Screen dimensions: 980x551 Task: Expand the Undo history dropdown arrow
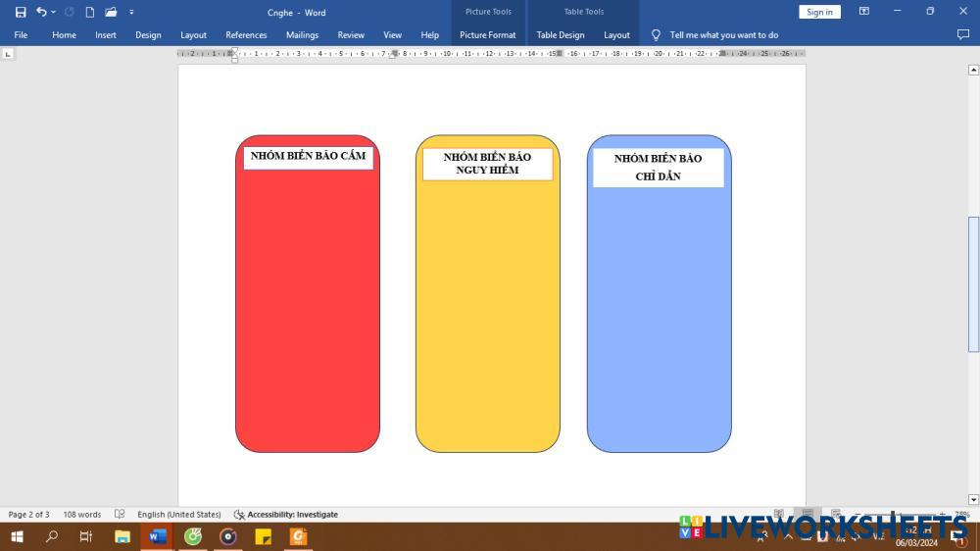53,13
